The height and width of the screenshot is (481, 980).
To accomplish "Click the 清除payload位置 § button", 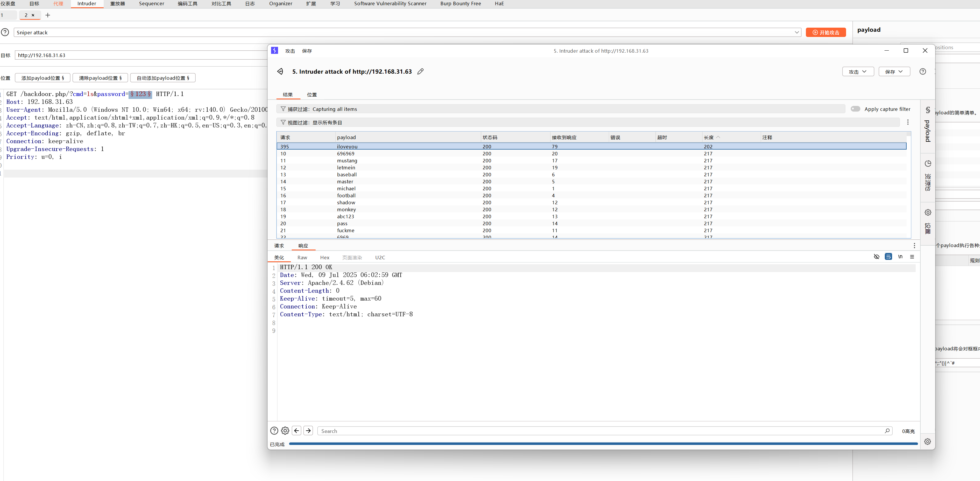I will [100, 78].
